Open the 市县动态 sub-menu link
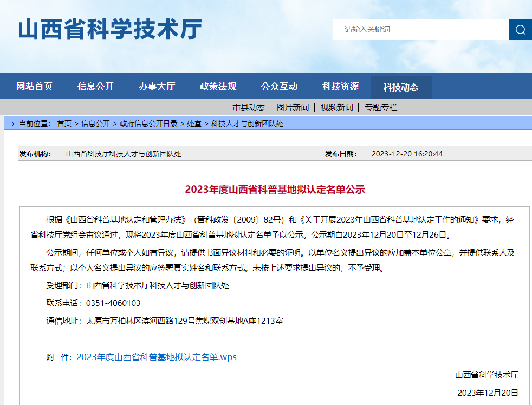Viewport: 532px width, 405px height. [x=248, y=107]
